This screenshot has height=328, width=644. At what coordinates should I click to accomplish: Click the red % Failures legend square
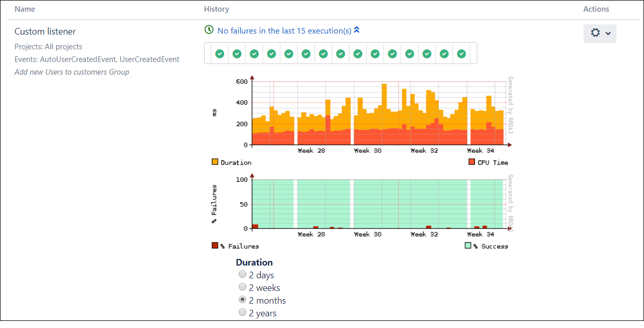(x=214, y=245)
